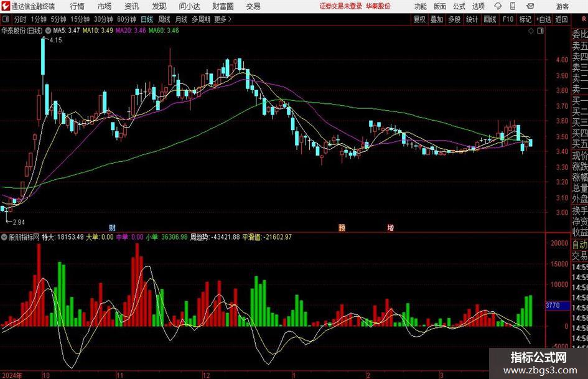This screenshot has height=379, width=588.
Task: Click the 游客 user account
Action: click(562, 6)
